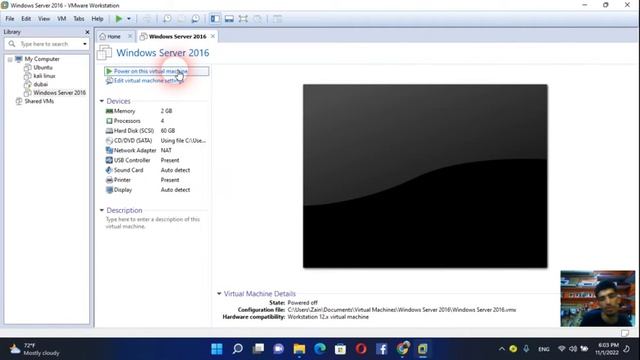Click Power on this virtual machine
Screen dimensions: 640x360
tap(157, 71)
